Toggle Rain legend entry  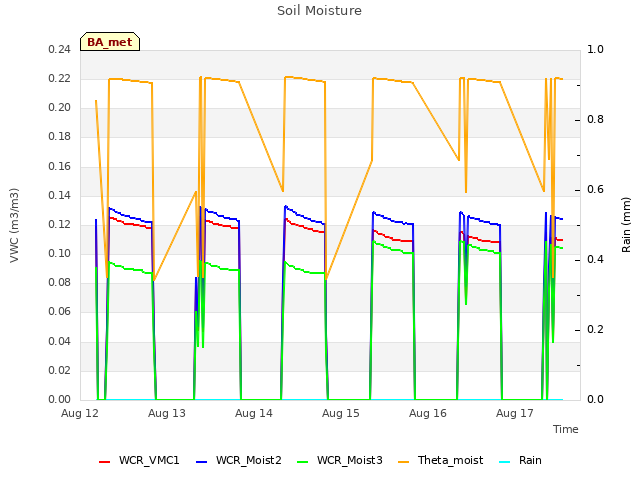[520, 460]
